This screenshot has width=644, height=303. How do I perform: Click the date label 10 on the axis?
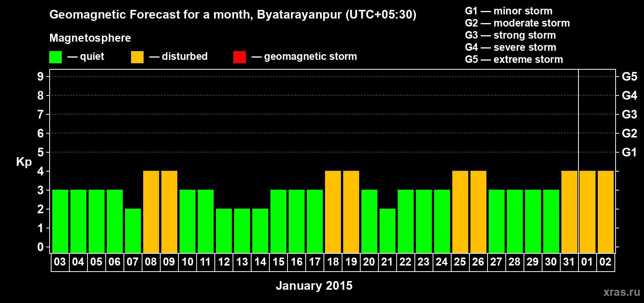187,262
